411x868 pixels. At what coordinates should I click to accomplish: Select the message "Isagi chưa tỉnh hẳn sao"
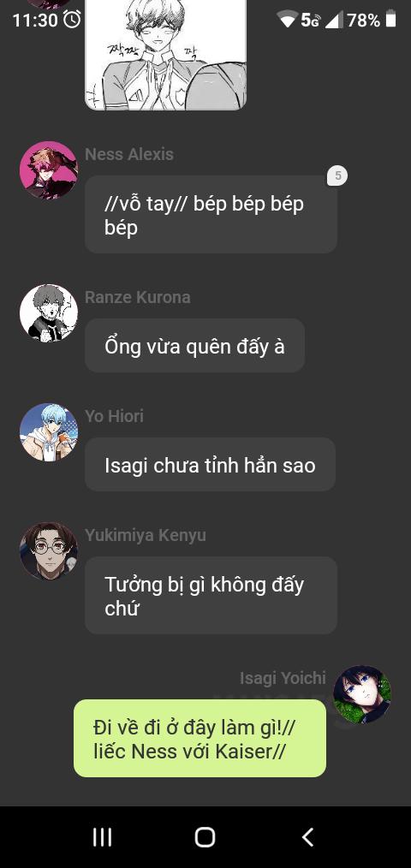210,465
